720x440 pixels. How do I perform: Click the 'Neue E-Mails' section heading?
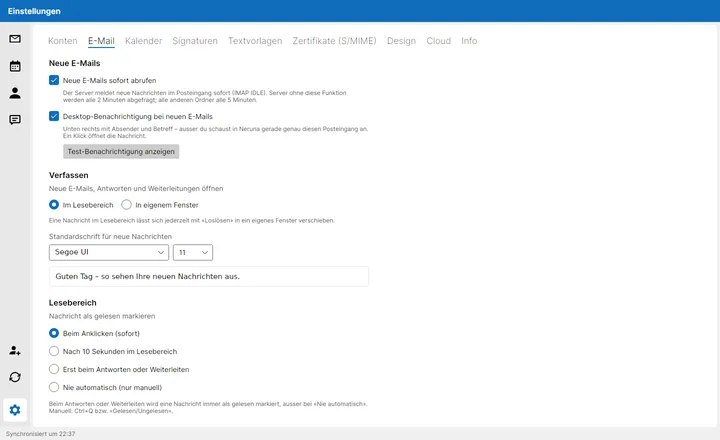(74, 63)
